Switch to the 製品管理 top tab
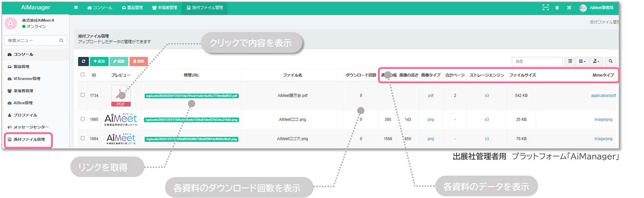 click(132, 8)
